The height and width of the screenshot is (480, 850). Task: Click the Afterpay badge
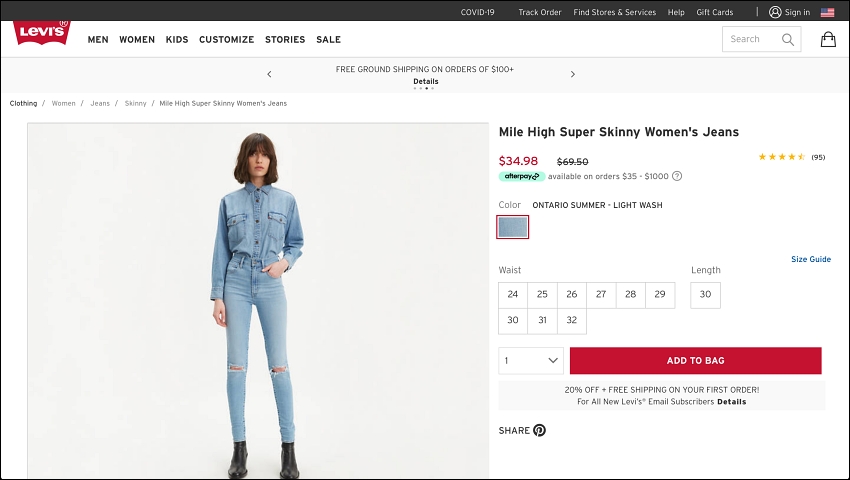(521, 176)
